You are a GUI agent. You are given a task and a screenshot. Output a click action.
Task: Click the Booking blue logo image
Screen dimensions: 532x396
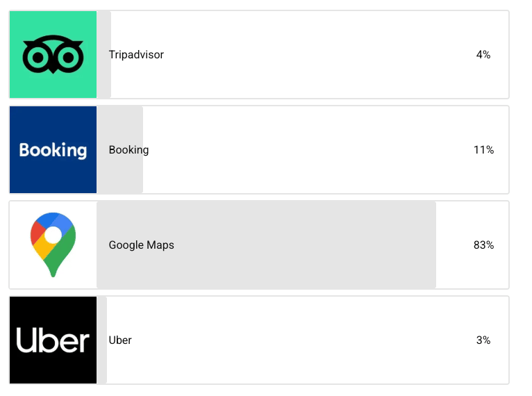click(53, 149)
